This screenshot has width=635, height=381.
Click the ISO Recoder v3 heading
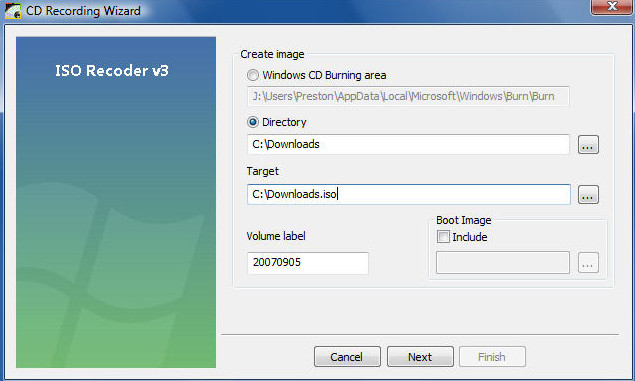pyautogui.click(x=112, y=71)
